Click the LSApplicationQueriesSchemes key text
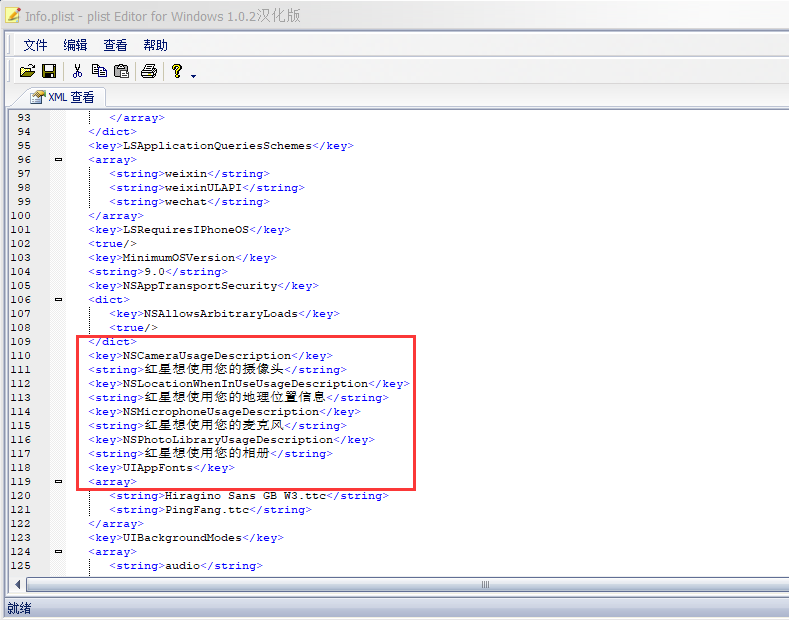The width and height of the screenshot is (789, 620). (x=217, y=146)
